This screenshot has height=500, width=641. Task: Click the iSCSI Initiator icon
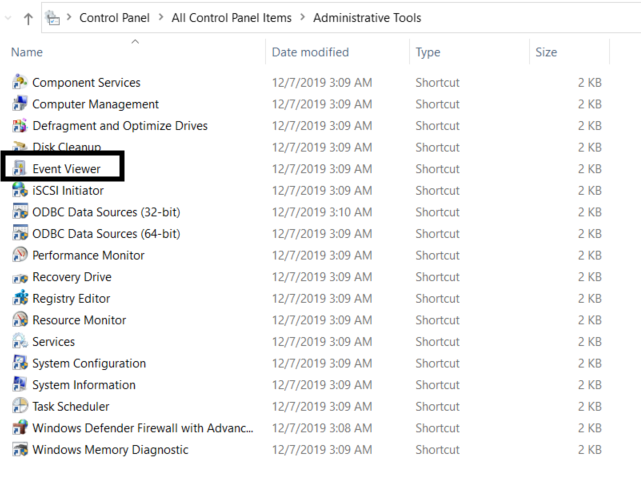coord(20,190)
